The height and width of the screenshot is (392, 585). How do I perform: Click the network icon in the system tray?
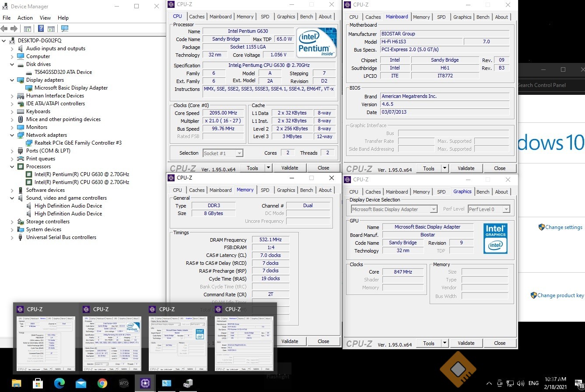point(510,383)
